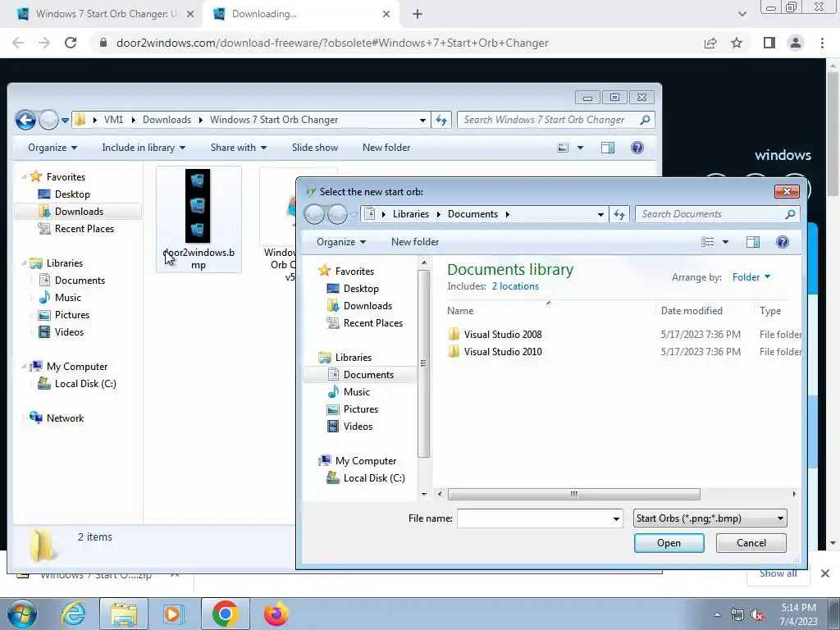Image resolution: width=840 pixels, height=630 pixels.
Task: Open Start Orbs file type dropdown
Action: click(710, 518)
